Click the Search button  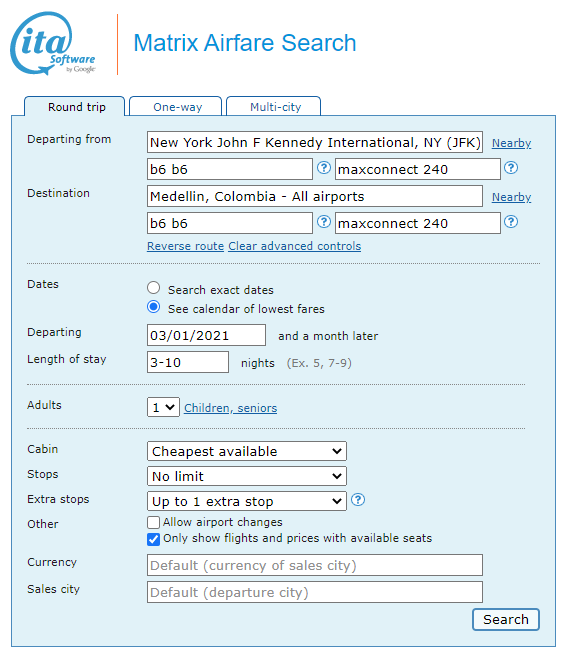pos(506,619)
